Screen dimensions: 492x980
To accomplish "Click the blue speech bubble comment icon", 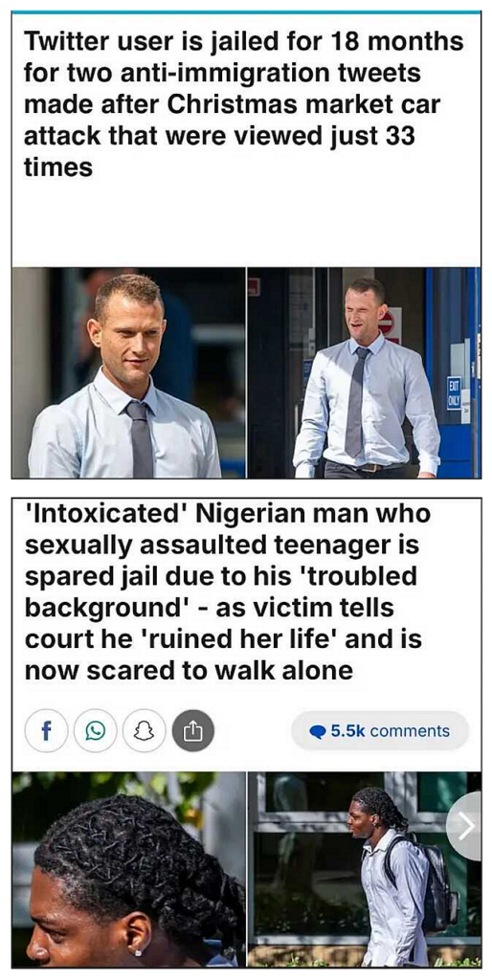I will point(318,731).
